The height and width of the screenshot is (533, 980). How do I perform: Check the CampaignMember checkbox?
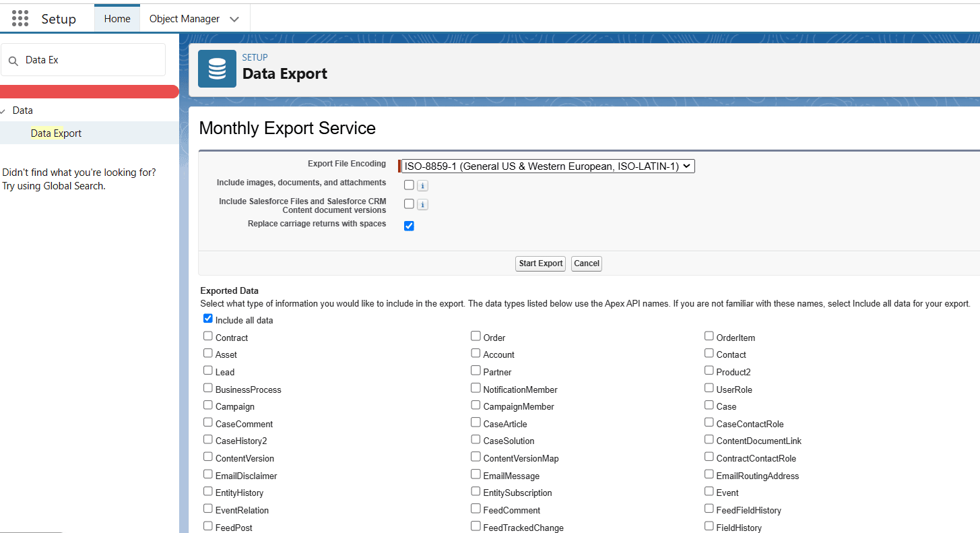[x=476, y=405]
